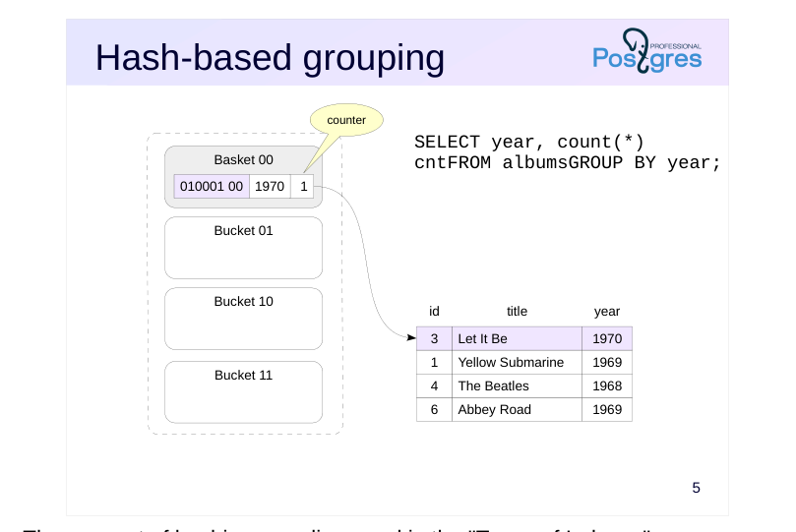Click the slide page number '5'
Viewport: 796px width, 532px height.
(696, 488)
